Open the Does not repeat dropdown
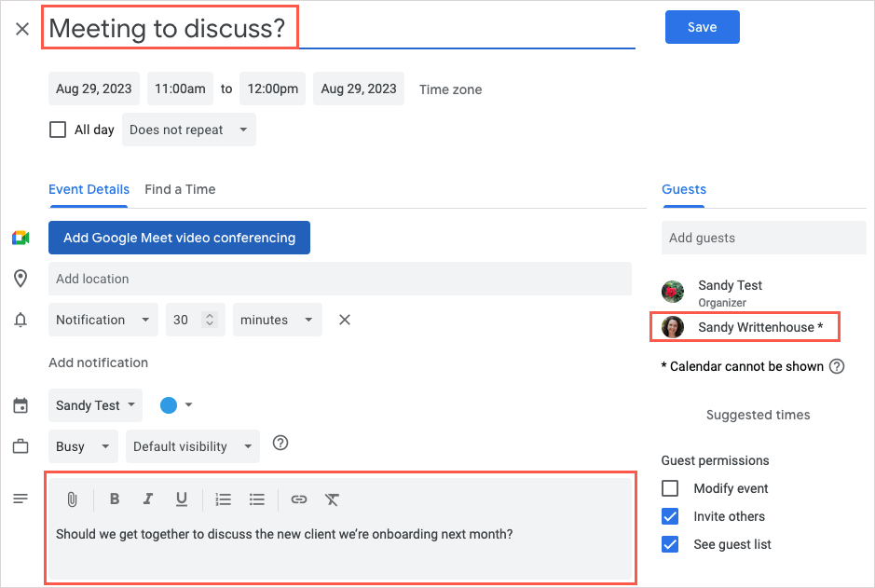 pos(188,130)
